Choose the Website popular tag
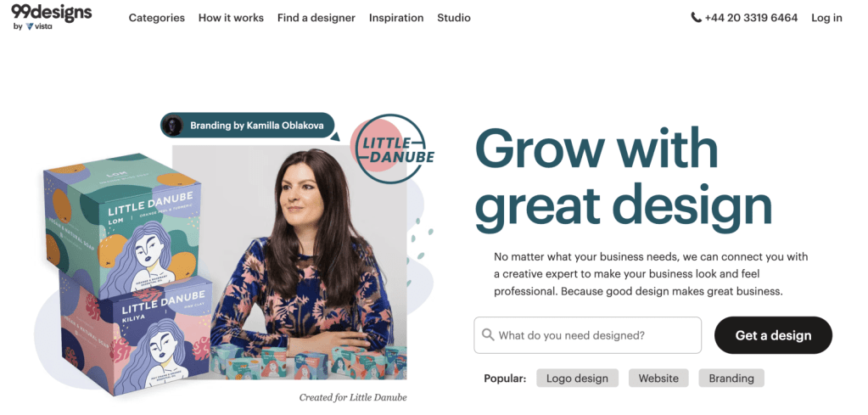The image size is (868, 415). (x=658, y=379)
